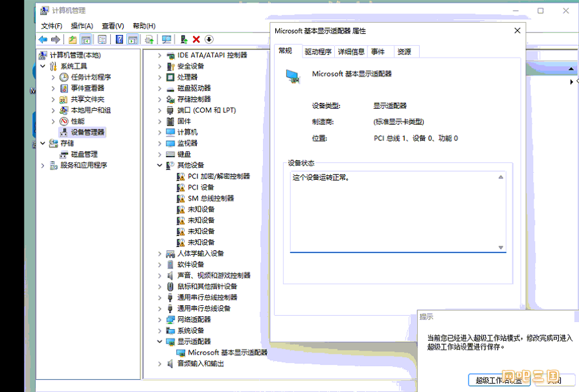
Task: Click the gray forward arrow in toolbar
Action: click(56, 39)
